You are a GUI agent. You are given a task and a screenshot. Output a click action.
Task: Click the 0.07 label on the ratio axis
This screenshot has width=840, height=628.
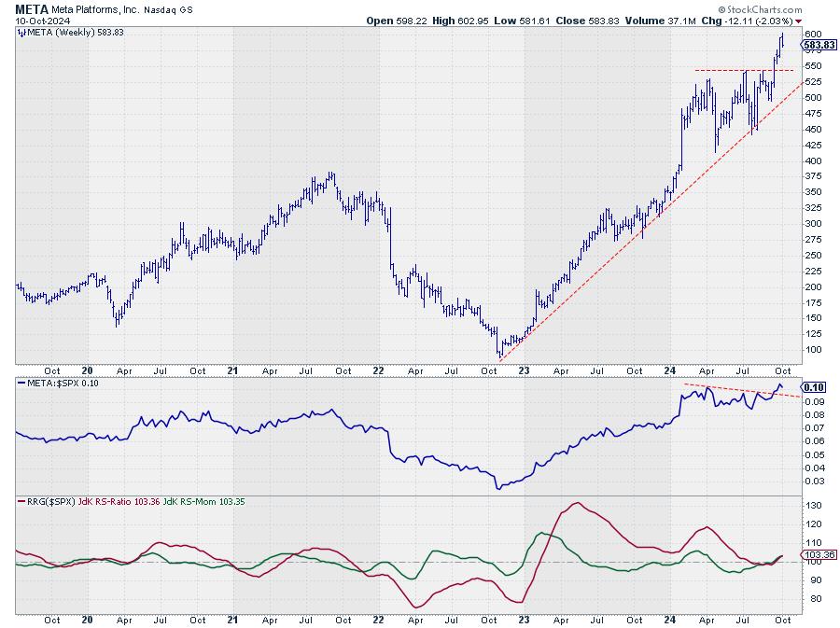point(814,427)
